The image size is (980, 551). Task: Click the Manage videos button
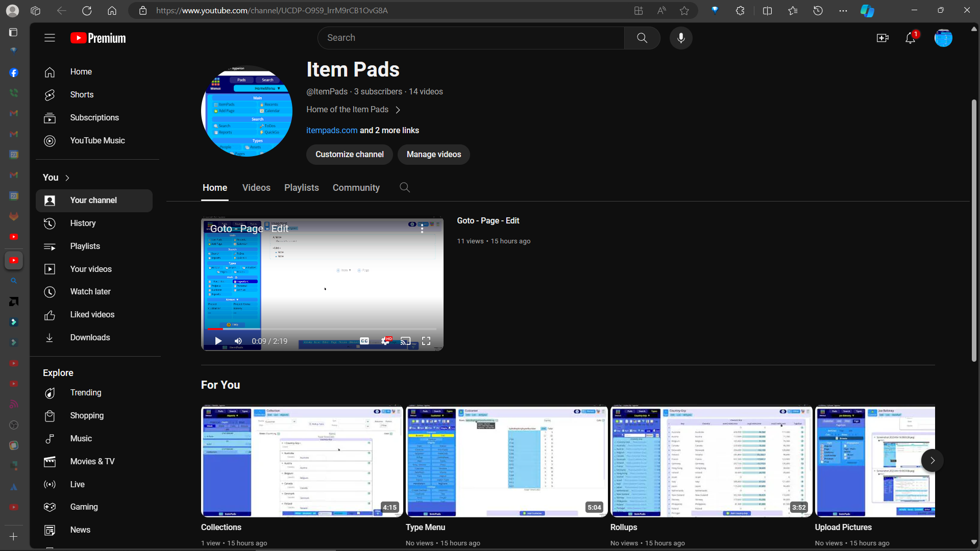pos(434,155)
